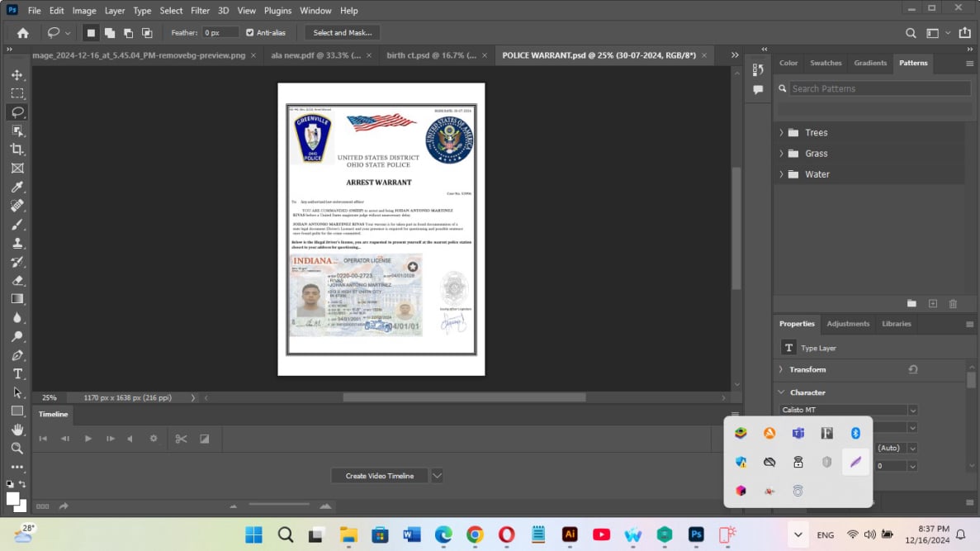Open the (Auto) leading dropdown
The width and height of the screenshot is (980, 551).
[912, 449]
